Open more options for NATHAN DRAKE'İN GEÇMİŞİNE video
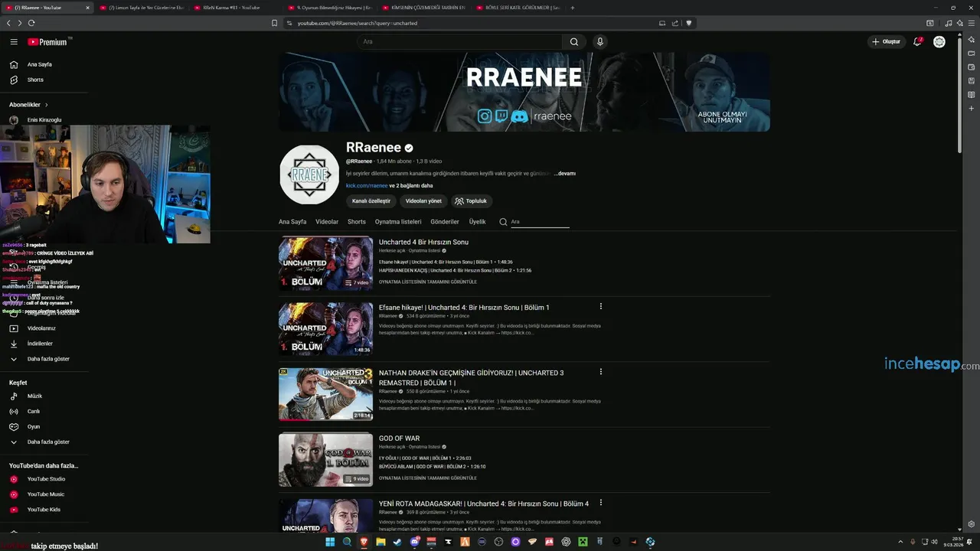 (x=600, y=372)
